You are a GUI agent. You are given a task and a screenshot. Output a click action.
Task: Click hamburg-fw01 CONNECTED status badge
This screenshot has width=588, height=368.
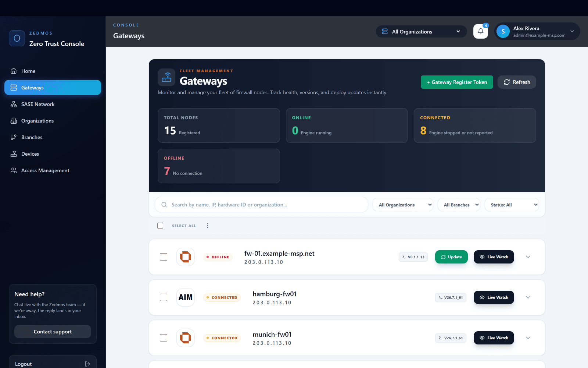pos(222,297)
